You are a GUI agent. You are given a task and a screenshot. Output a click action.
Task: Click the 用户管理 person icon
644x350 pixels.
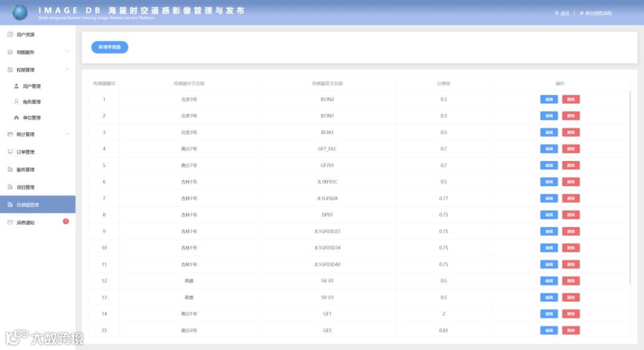[x=17, y=86]
